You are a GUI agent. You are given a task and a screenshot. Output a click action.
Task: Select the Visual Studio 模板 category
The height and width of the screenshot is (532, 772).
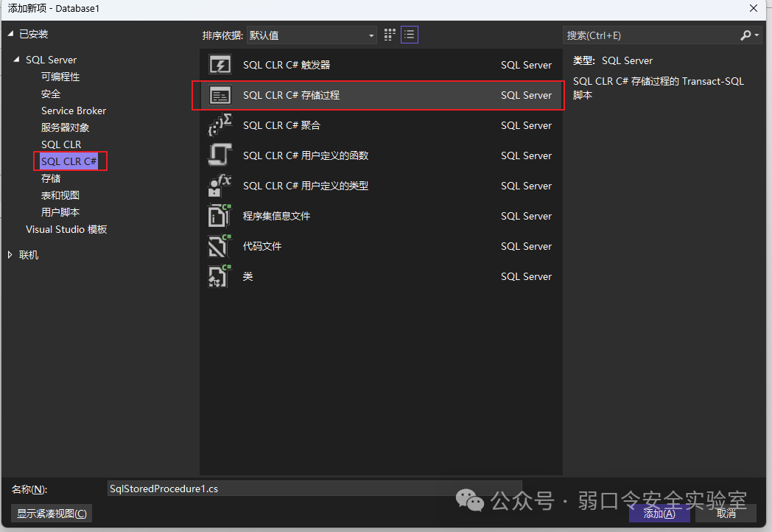66,230
